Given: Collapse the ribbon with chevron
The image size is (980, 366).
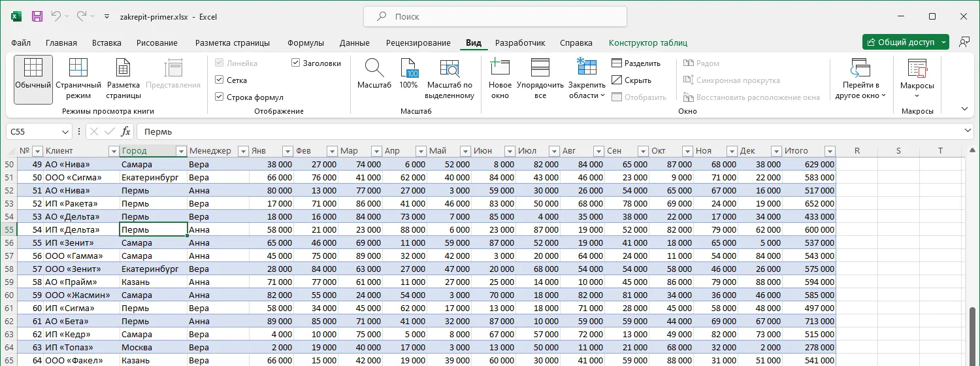Looking at the screenshot, I should [964, 108].
